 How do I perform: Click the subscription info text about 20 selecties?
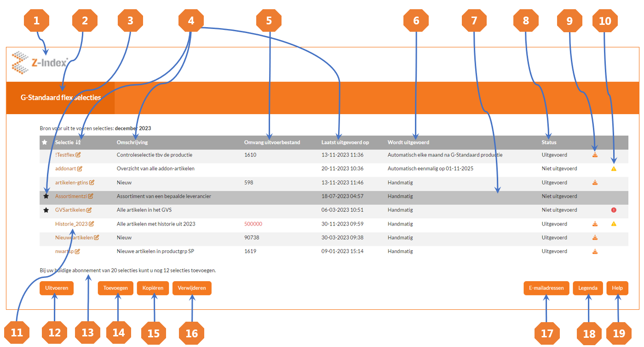coord(128,270)
